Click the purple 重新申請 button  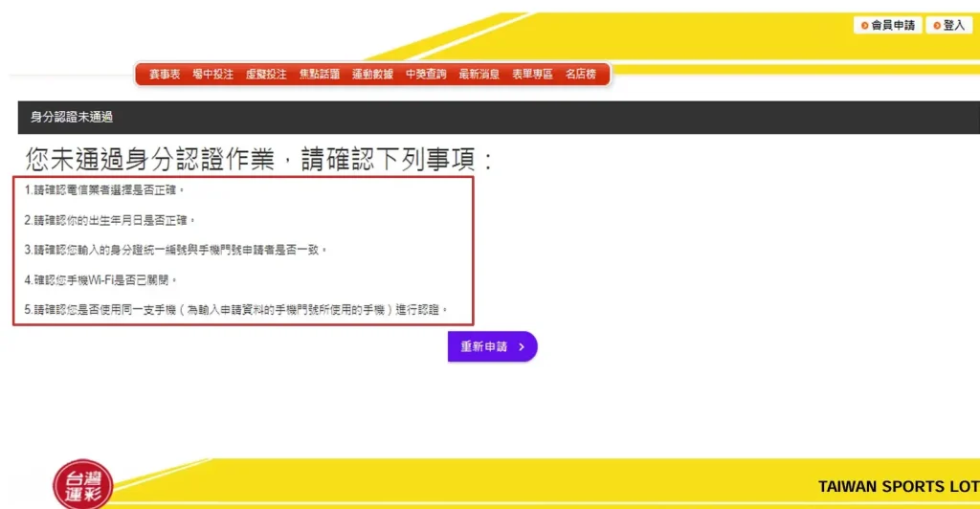(492, 346)
